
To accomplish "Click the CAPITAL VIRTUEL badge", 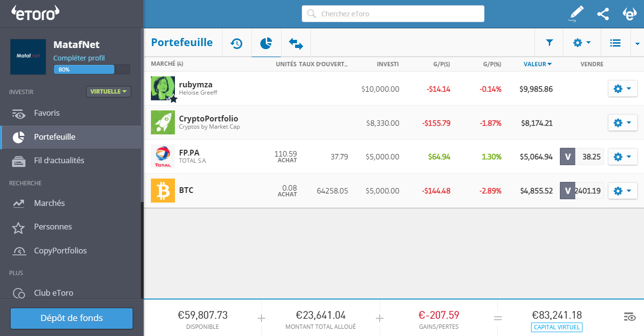I will pyautogui.click(x=557, y=327).
